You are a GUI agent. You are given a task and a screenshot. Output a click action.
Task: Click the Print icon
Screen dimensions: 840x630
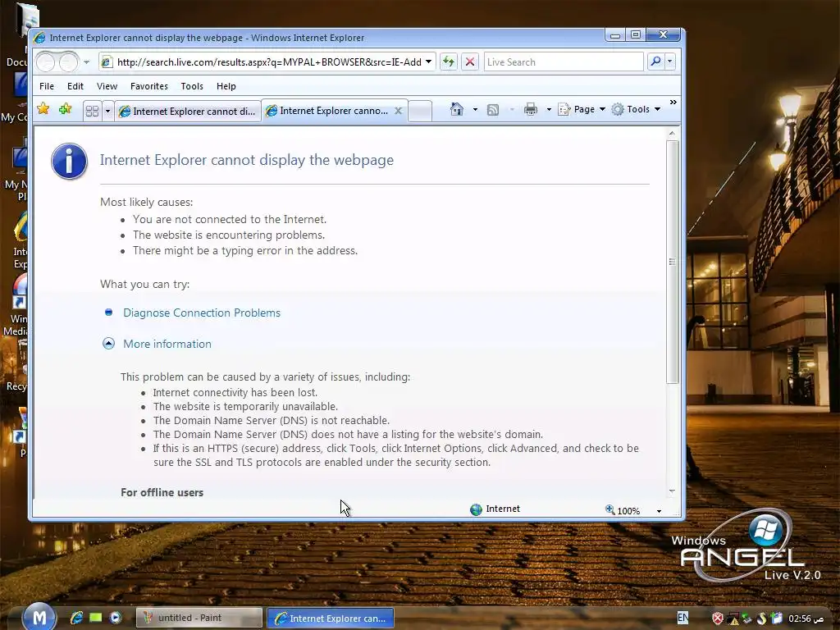tap(531, 109)
